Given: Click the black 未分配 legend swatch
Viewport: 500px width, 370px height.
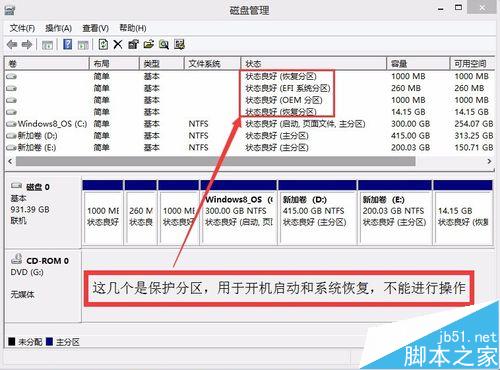Looking at the screenshot, I should tap(12, 342).
